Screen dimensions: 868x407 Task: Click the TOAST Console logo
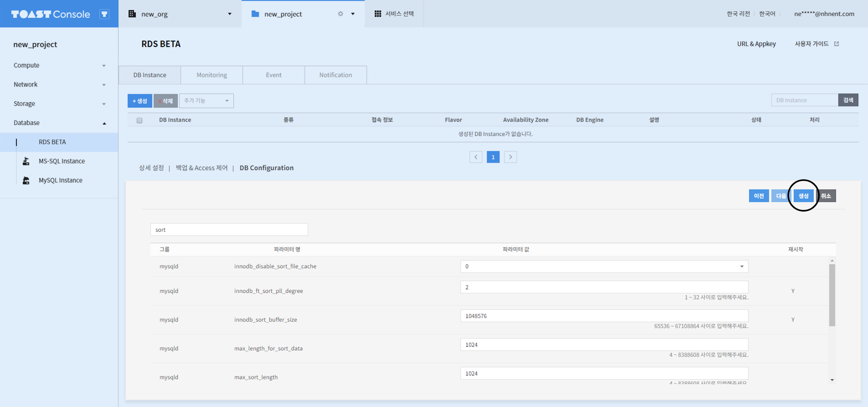[x=51, y=14]
